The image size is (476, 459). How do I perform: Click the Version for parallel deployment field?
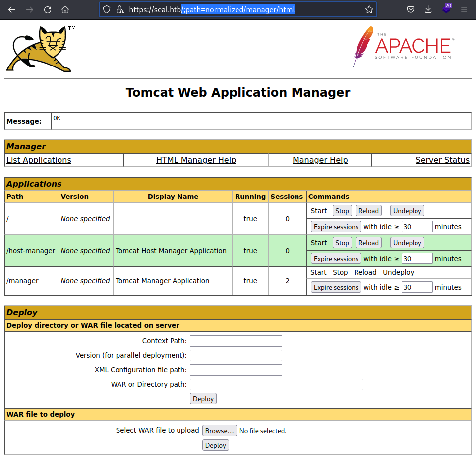[x=236, y=355]
